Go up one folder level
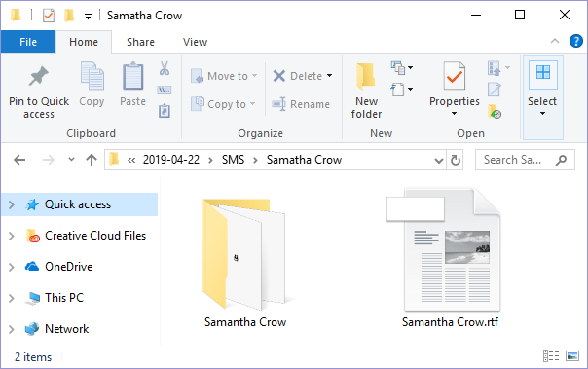This screenshot has height=369, width=588. click(x=92, y=160)
